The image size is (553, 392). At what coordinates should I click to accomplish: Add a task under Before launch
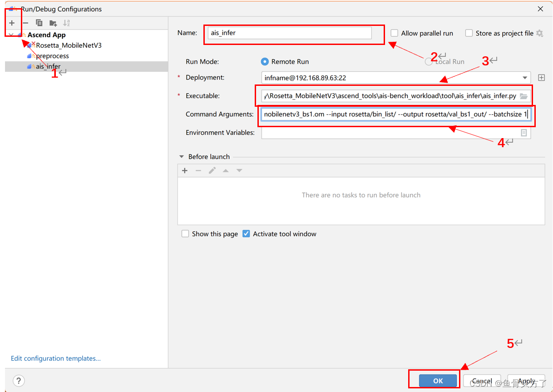point(185,170)
